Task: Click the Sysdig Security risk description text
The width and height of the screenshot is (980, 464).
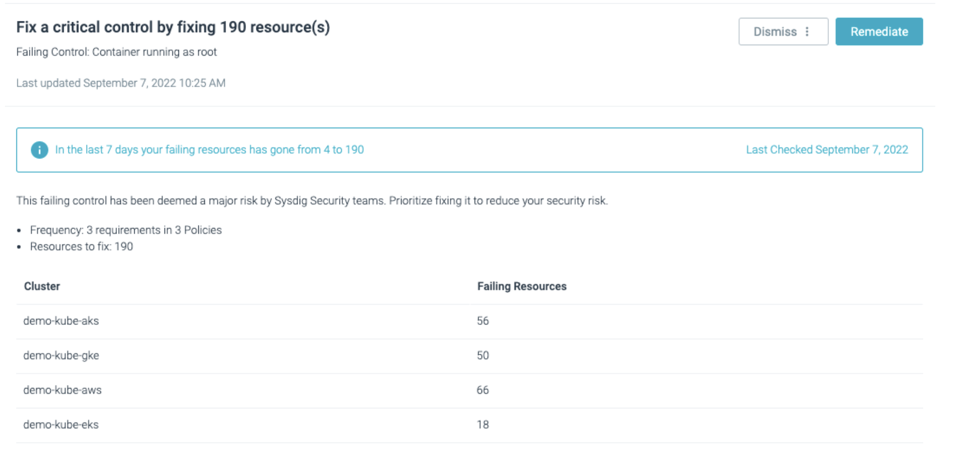Action: (313, 201)
